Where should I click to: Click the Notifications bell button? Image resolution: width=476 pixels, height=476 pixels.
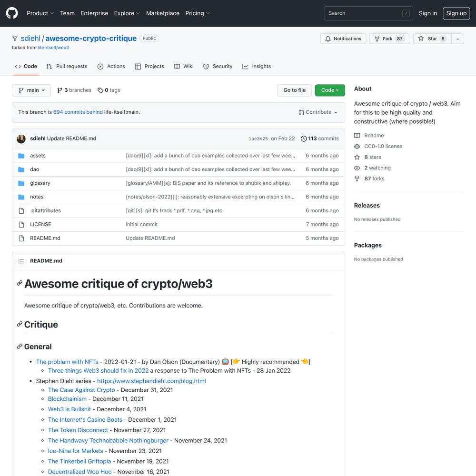pyautogui.click(x=343, y=39)
